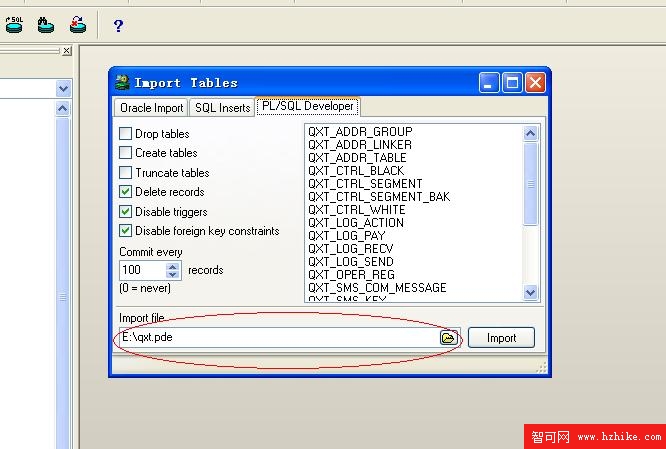Select QXT_OPER_REG in the table list
Image resolution: width=666 pixels, height=449 pixels.
(351, 275)
